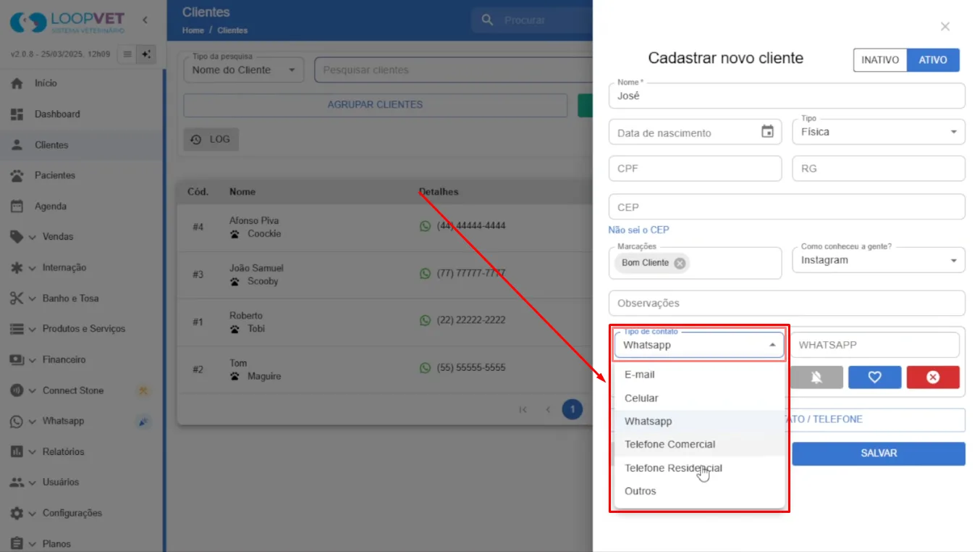Click the WhatsApp icon beside Afonso Piva's number

pyautogui.click(x=425, y=226)
